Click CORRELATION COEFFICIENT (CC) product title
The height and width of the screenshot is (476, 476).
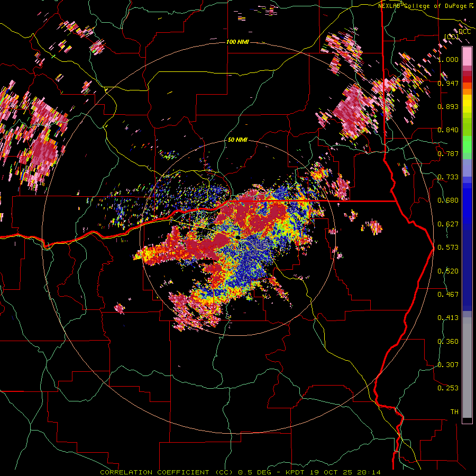(167, 472)
